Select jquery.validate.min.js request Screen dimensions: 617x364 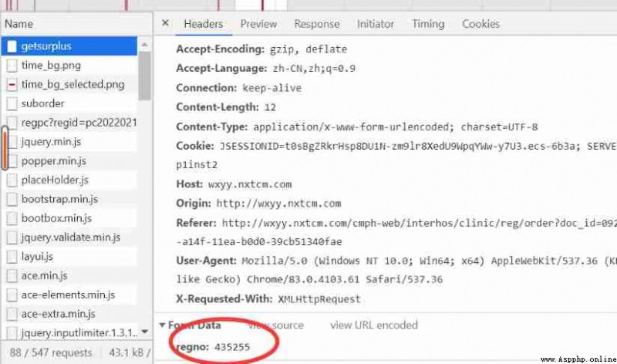tap(69, 238)
